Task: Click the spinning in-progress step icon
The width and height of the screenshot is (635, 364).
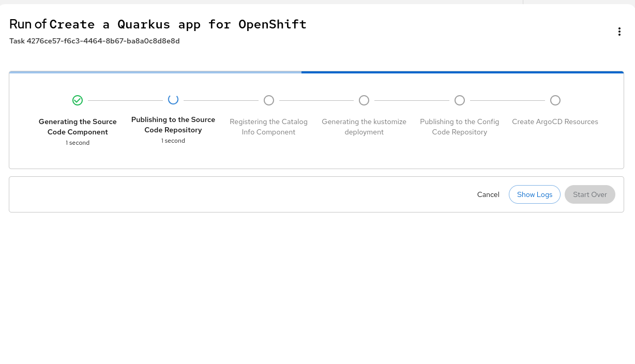Action: pos(173,99)
